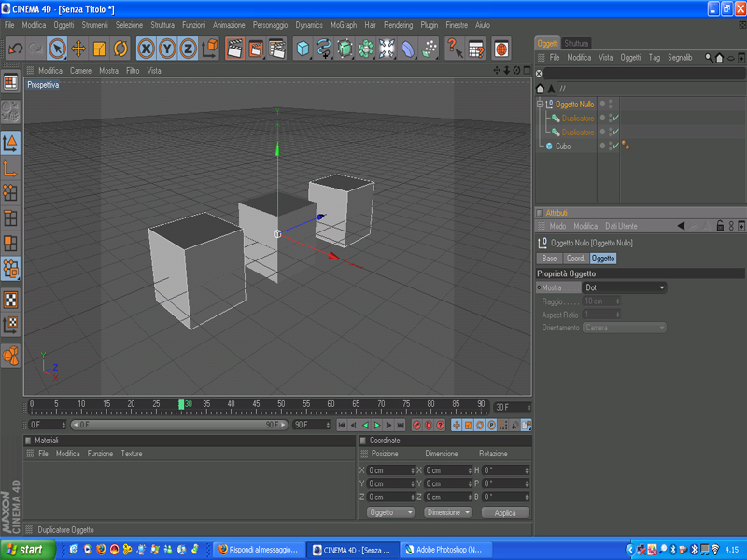
Task: Add a Cube primitive from the toolbar
Action: pos(303,49)
